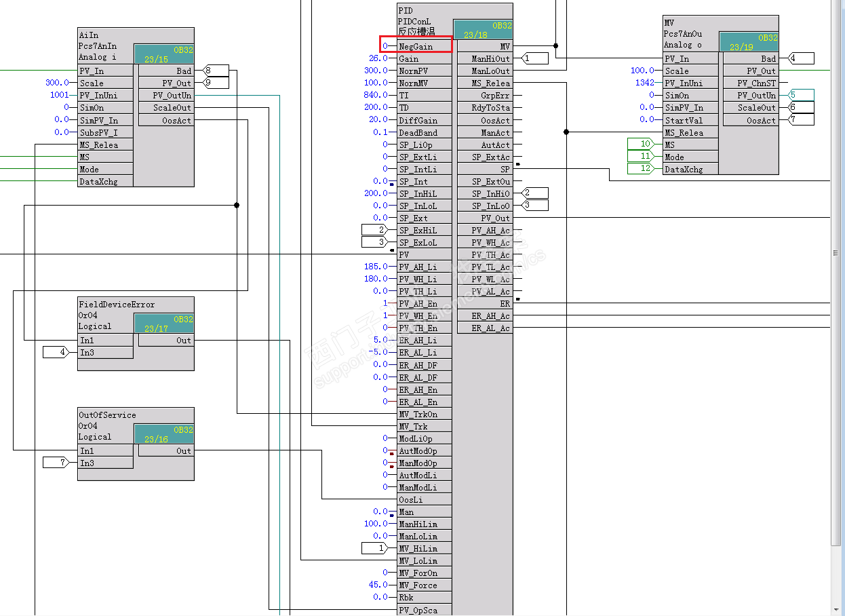Select the PV_OpSca input pin
Screen dimensions: 845x616
point(424,610)
